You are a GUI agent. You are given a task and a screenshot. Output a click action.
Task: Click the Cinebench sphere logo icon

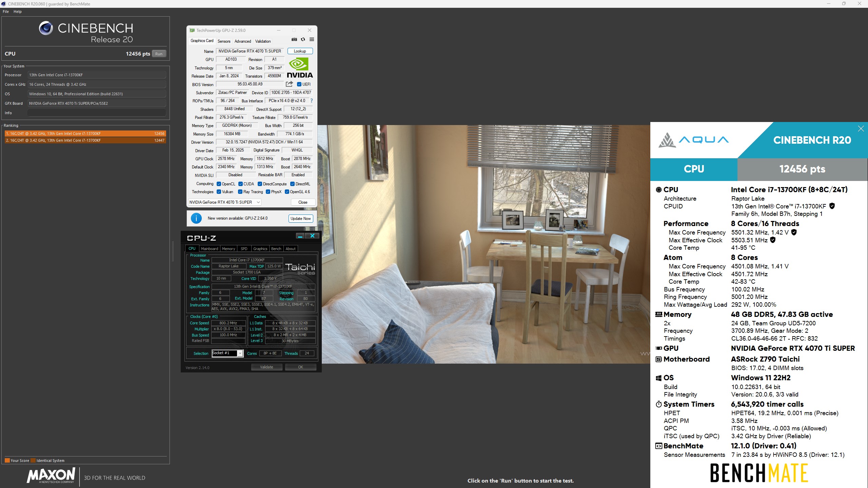click(46, 28)
